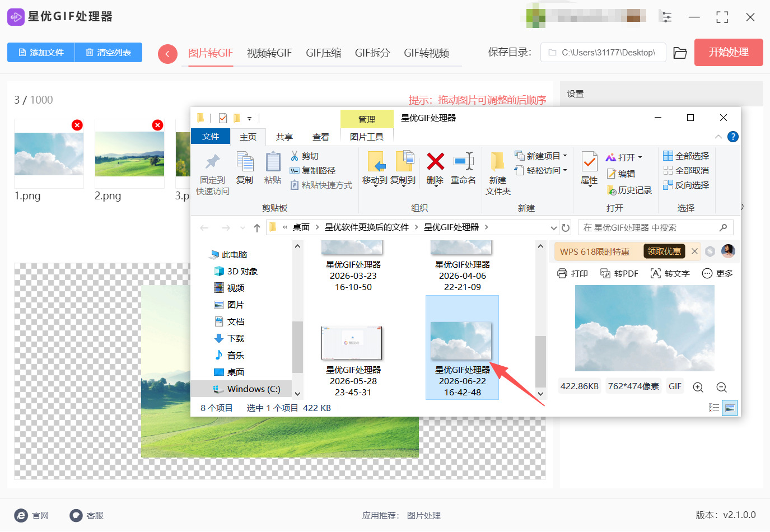Image resolution: width=770 pixels, height=532 pixels.
Task: Select This PC in navigation pane
Action: 228,254
